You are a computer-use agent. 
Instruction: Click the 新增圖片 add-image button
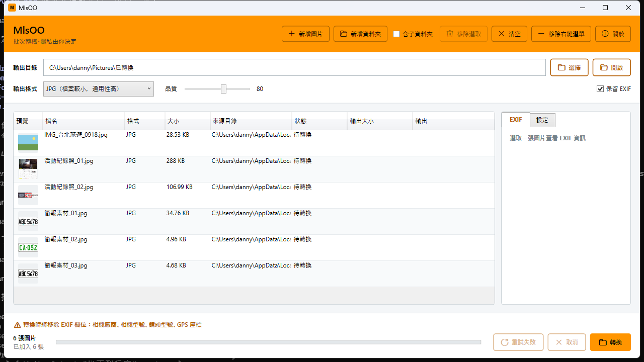(x=305, y=34)
